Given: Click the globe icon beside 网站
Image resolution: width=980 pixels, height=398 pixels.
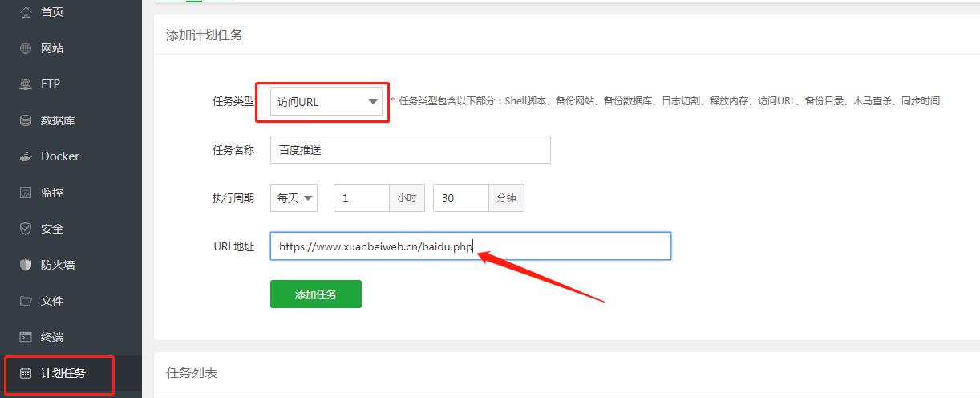Looking at the screenshot, I should (26, 48).
